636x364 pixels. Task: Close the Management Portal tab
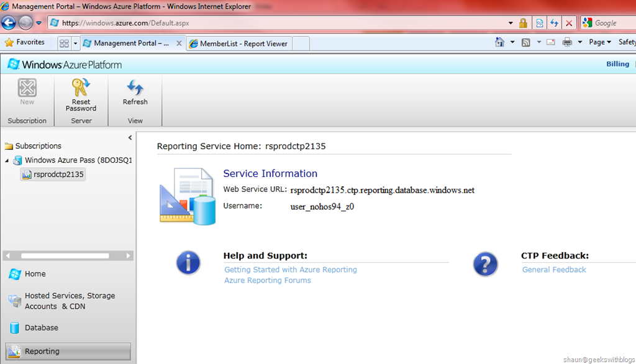pyautogui.click(x=179, y=43)
